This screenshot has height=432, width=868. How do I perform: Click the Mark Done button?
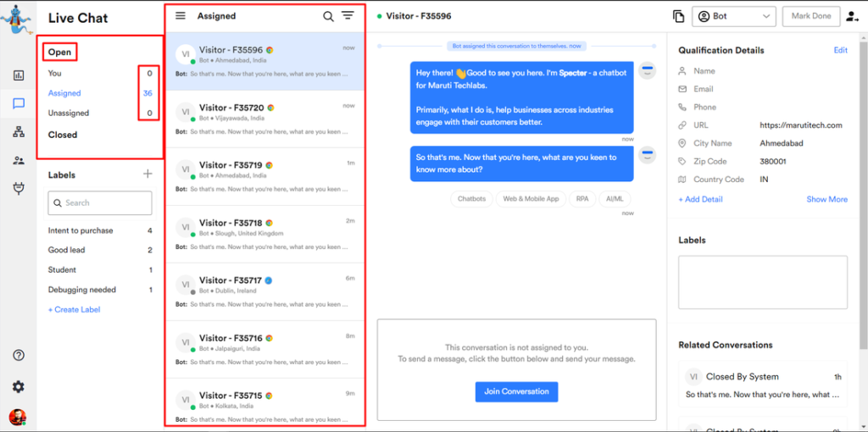[811, 16]
